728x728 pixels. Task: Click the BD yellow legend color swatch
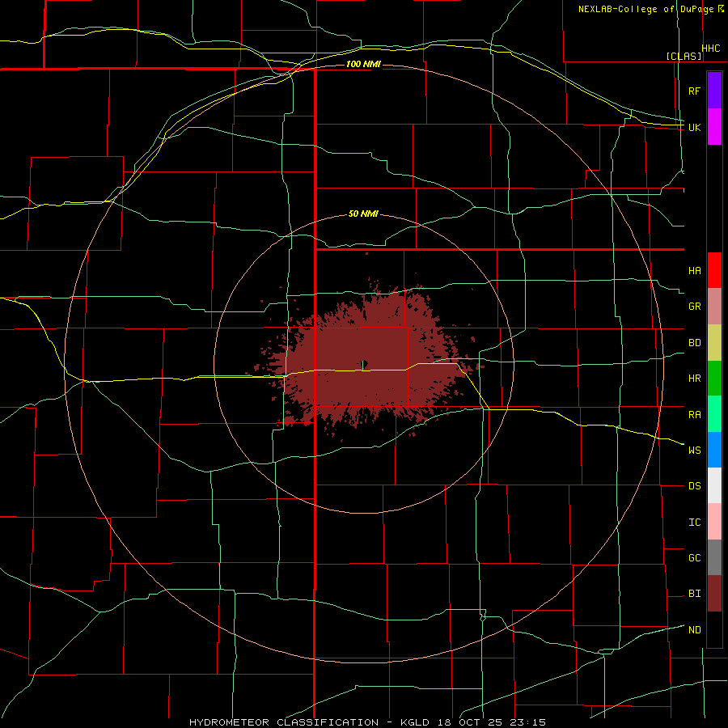click(x=714, y=343)
